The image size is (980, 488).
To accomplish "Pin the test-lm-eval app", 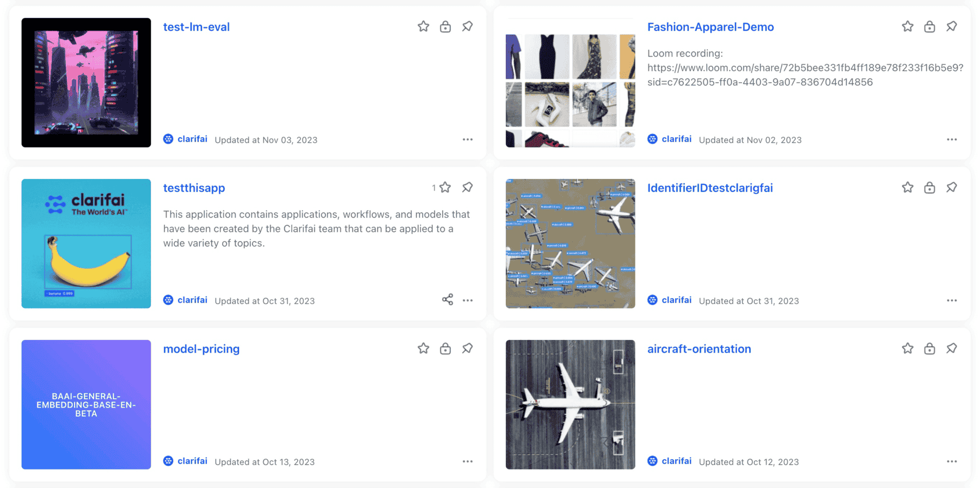I will click(467, 26).
